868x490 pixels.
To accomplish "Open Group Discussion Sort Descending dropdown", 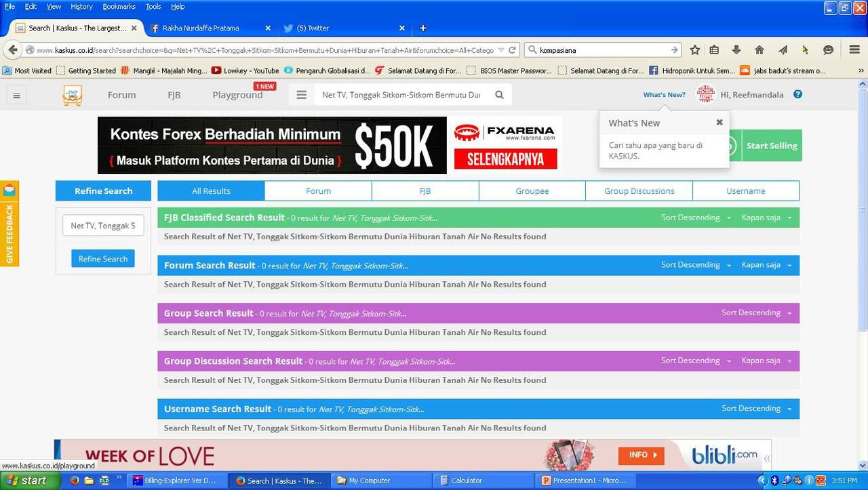I will (696, 361).
